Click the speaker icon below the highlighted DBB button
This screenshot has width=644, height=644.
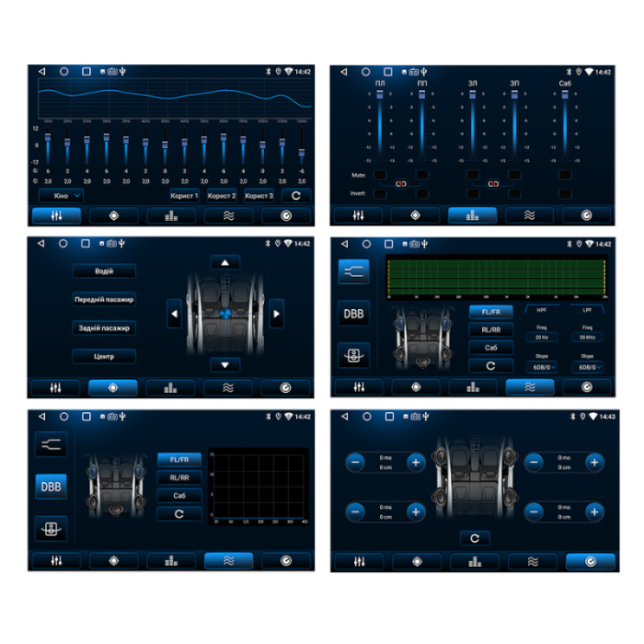coord(51,527)
